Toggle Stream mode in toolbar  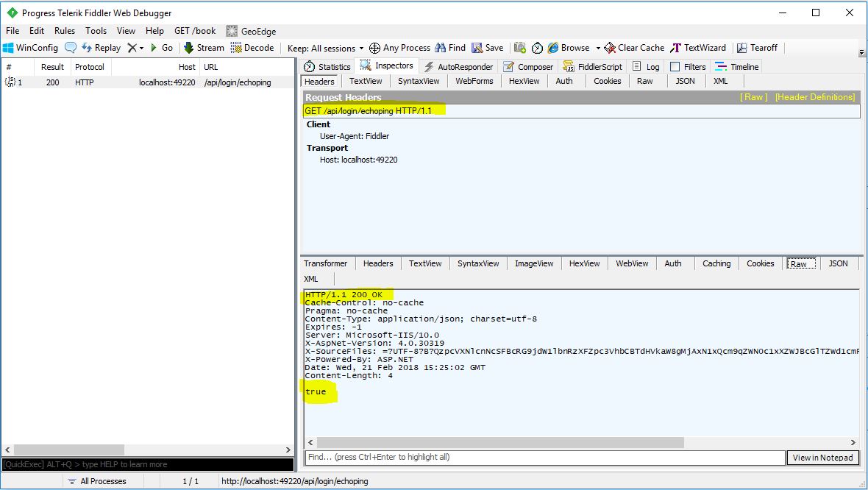204,48
